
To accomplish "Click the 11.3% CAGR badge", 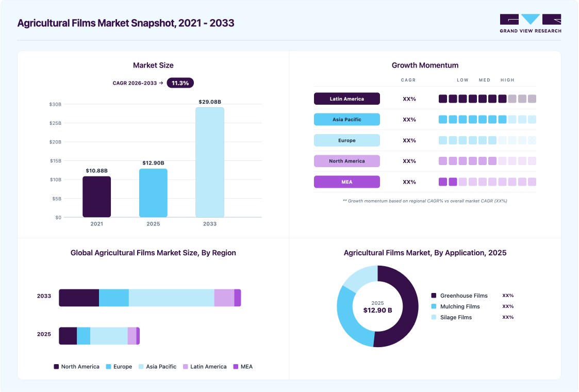I will pyautogui.click(x=180, y=83).
